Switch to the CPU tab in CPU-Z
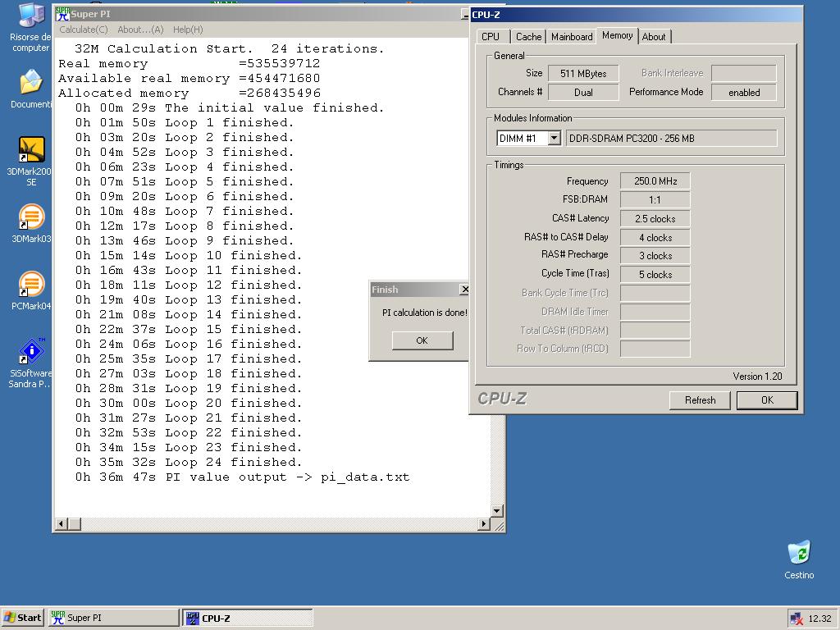Image resolution: width=840 pixels, height=630 pixels. pos(491,36)
